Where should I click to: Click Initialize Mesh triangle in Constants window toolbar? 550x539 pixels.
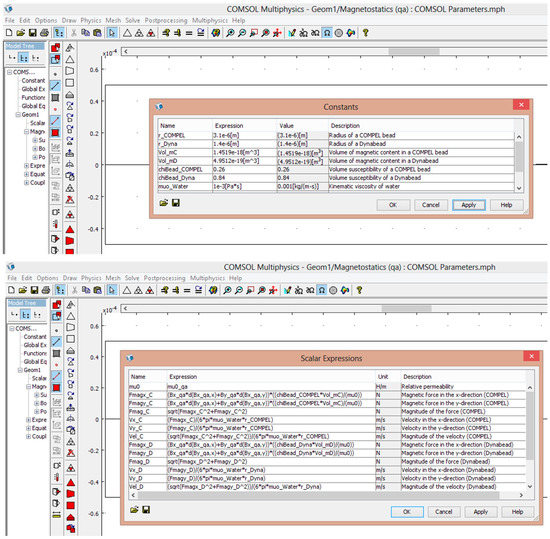127,33
